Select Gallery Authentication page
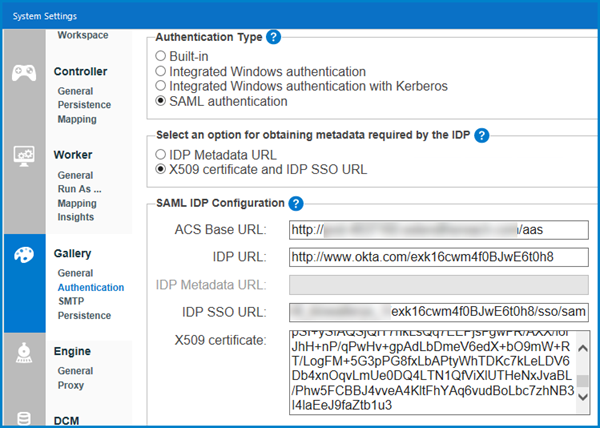Screen dimensions: 600x428 pyautogui.click(x=91, y=287)
